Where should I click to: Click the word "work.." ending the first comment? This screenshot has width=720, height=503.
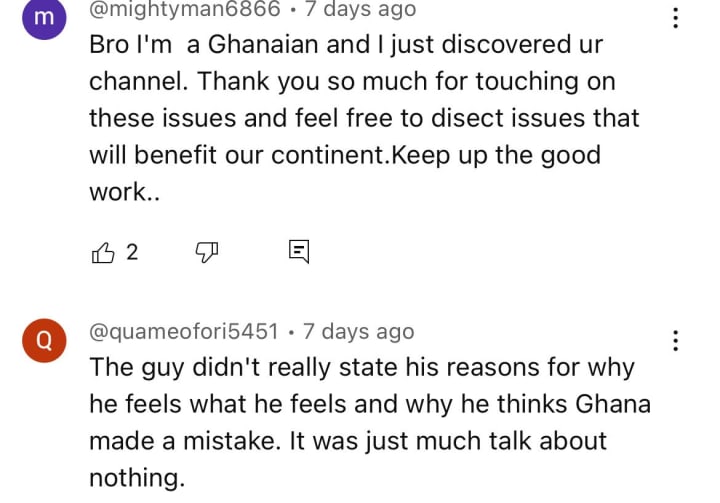coord(124,192)
